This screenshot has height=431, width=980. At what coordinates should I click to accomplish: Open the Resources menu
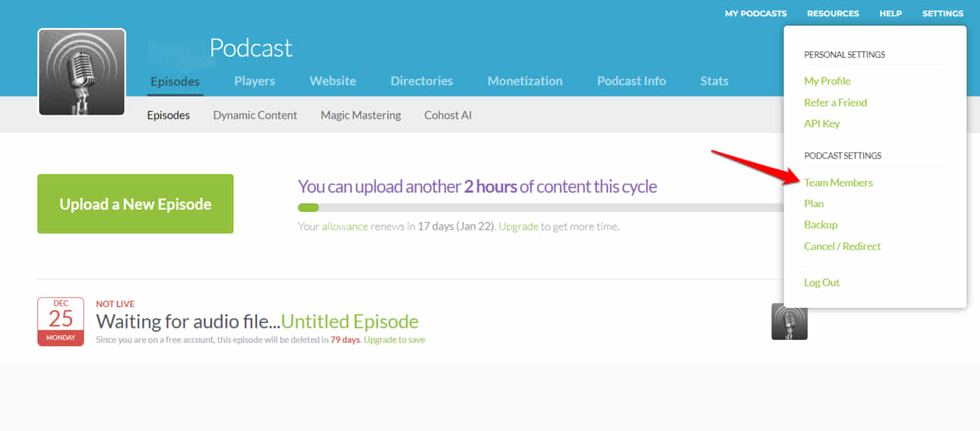[x=832, y=13]
